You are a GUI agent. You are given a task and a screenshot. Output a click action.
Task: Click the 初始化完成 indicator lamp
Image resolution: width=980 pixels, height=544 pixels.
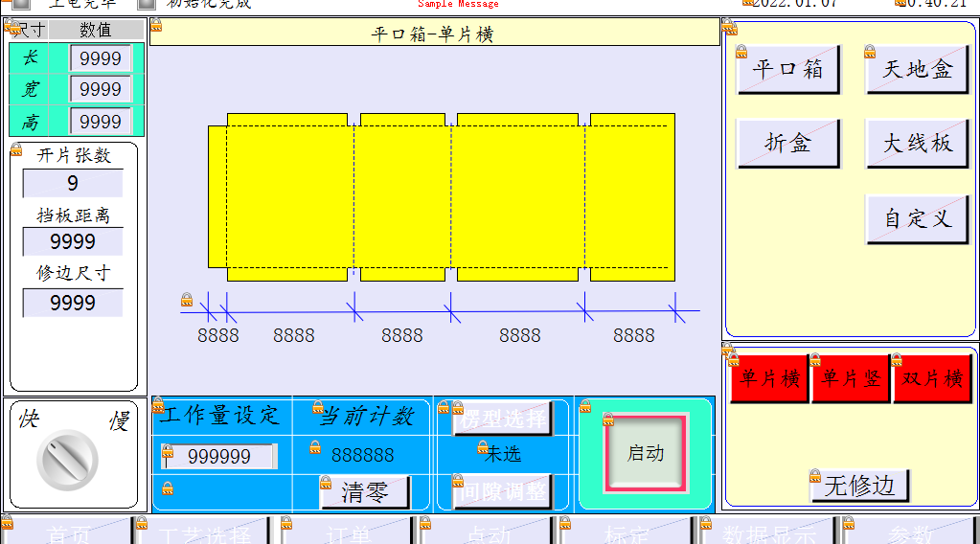(x=147, y=4)
